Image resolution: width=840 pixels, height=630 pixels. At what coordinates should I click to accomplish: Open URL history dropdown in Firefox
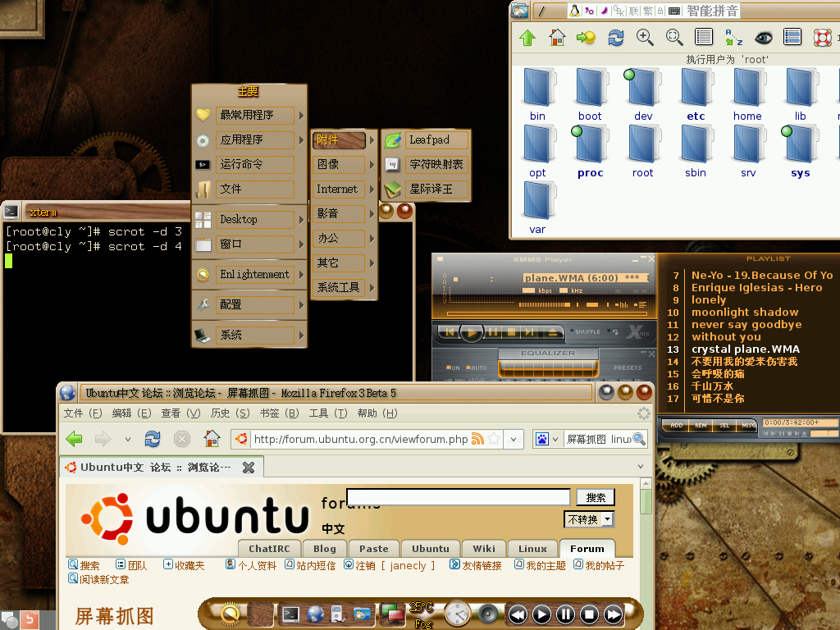[x=514, y=440]
